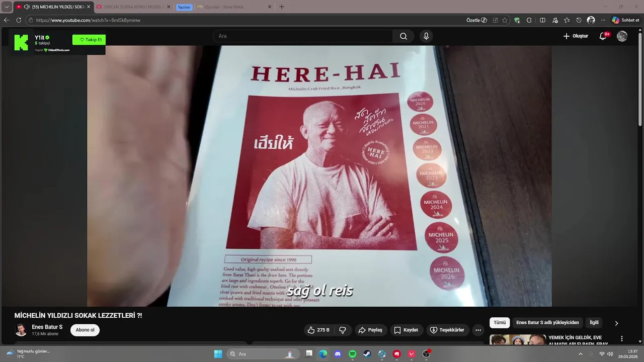Click the Teşekkürler thanks button
Image resolution: width=644 pixels, height=362 pixels.
click(447, 330)
